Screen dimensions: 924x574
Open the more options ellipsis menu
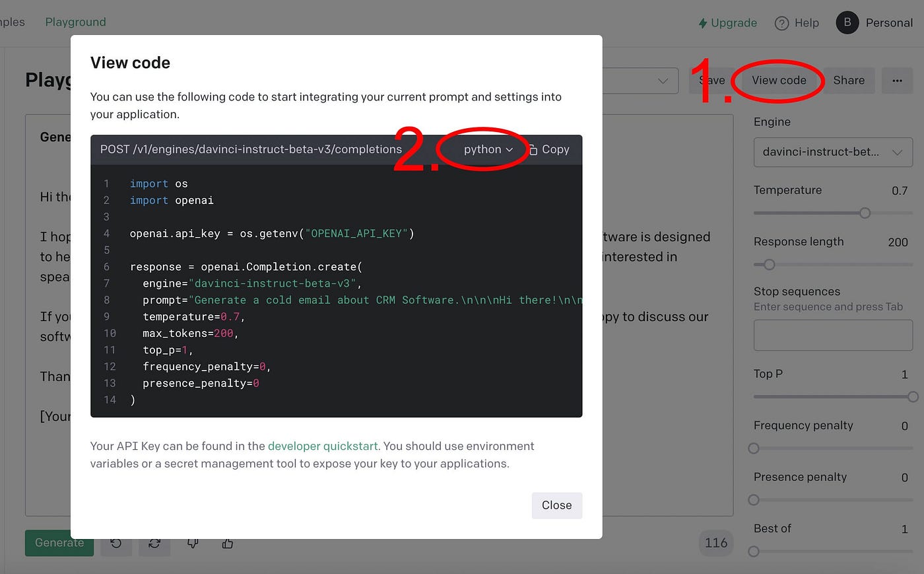[x=897, y=80]
